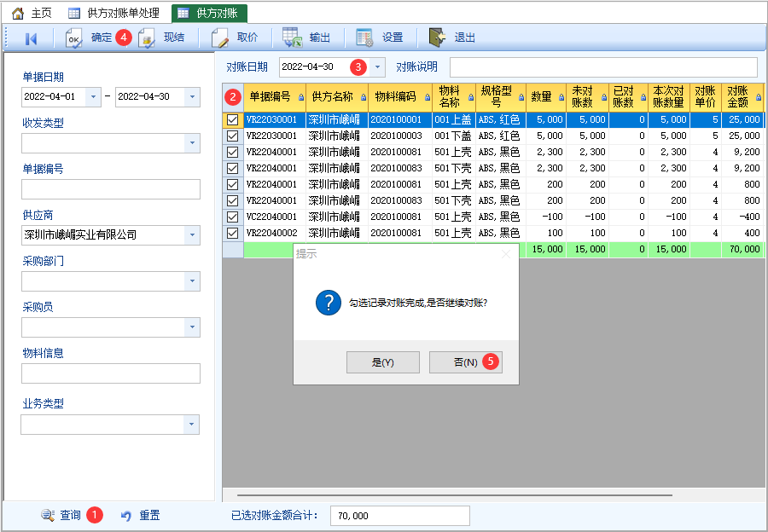Viewport: 768px width, 532px height.
Task: Click the -400 amount cell
Action: (x=742, y=217)
